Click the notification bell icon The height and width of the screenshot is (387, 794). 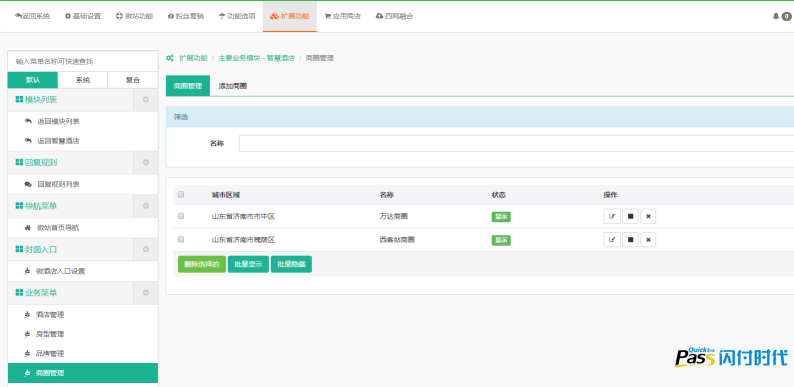tap(775, 16)
